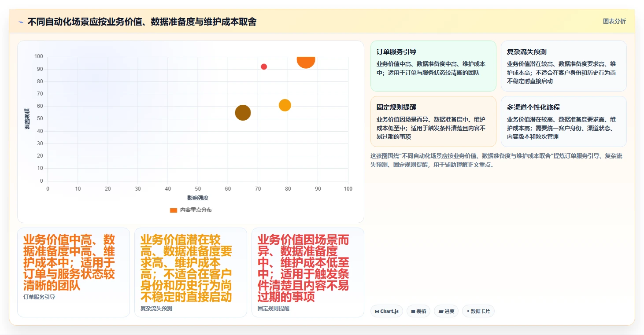
Task: Click the page title about 不同自动化场景
Action: click(142, 22)
